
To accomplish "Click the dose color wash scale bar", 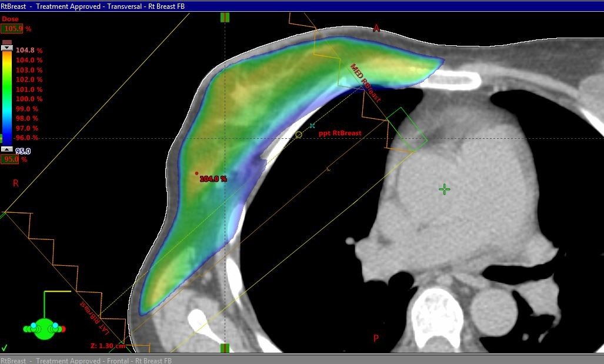I will pyautogui.click(x=7, y=97).
